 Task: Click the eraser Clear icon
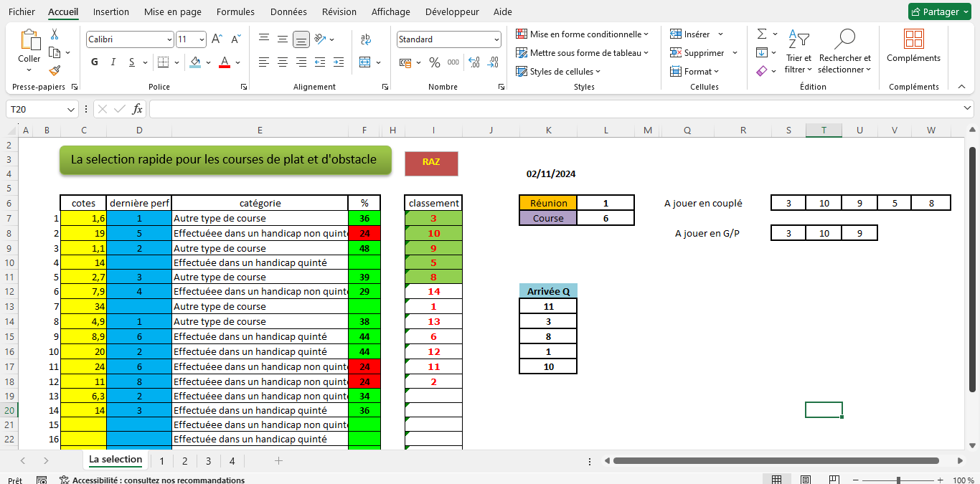pos(762,71)
